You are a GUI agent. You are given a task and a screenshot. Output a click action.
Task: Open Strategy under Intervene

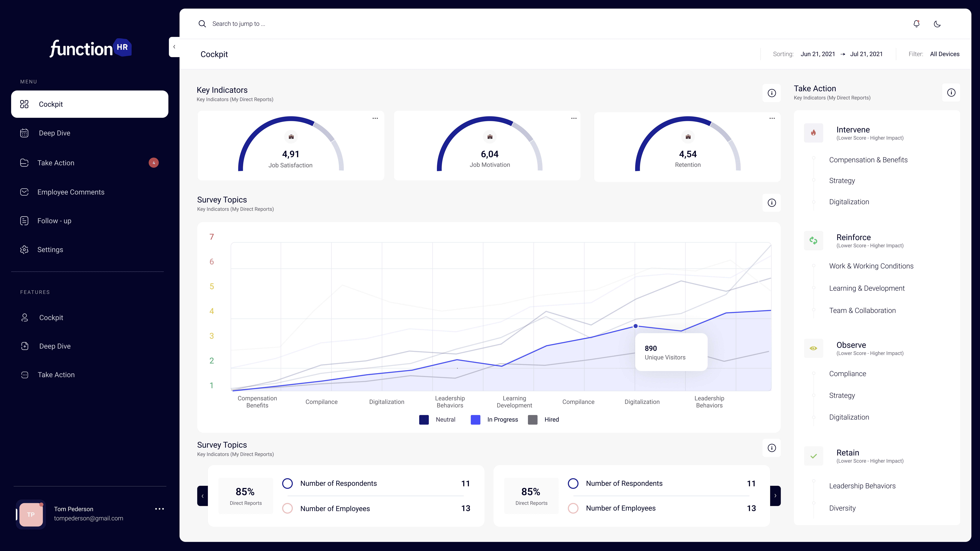coord(842,181)
